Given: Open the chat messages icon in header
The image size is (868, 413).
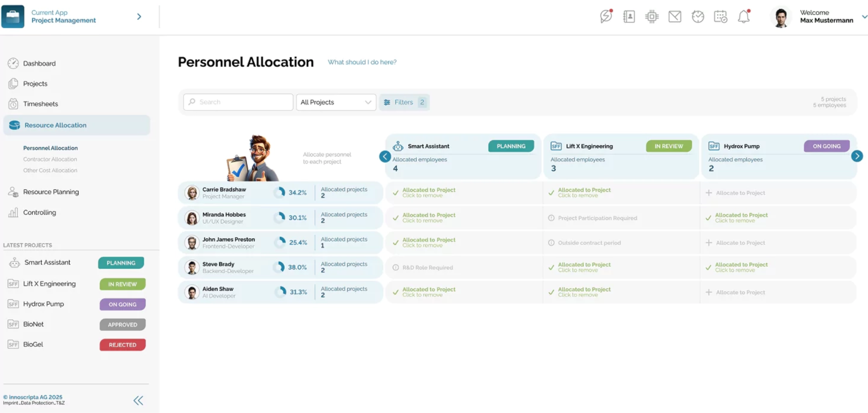Looking at the screenshot, I should pyautogui.click(x=606, y=17).
